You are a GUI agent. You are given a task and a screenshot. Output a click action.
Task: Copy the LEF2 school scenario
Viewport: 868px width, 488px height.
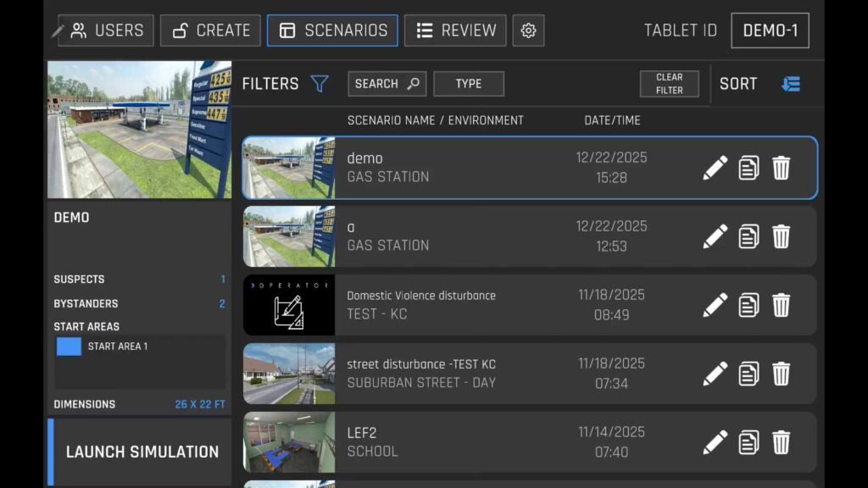click(x=748, y=441)
